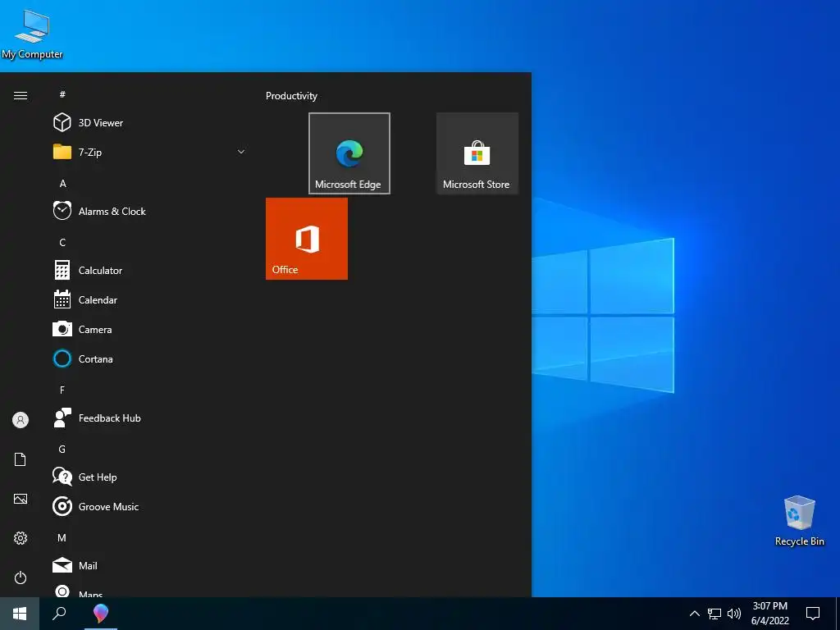Expand the Start menu hamburger button
The image size is (840, 630).
click(21, 95)
